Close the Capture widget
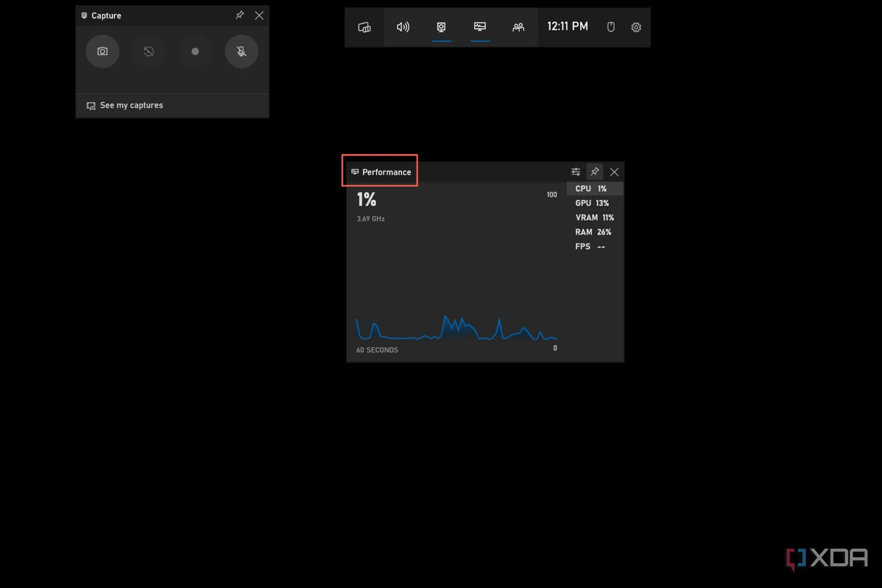This screenshot has height=588, width=882. (x=259, y=16)
